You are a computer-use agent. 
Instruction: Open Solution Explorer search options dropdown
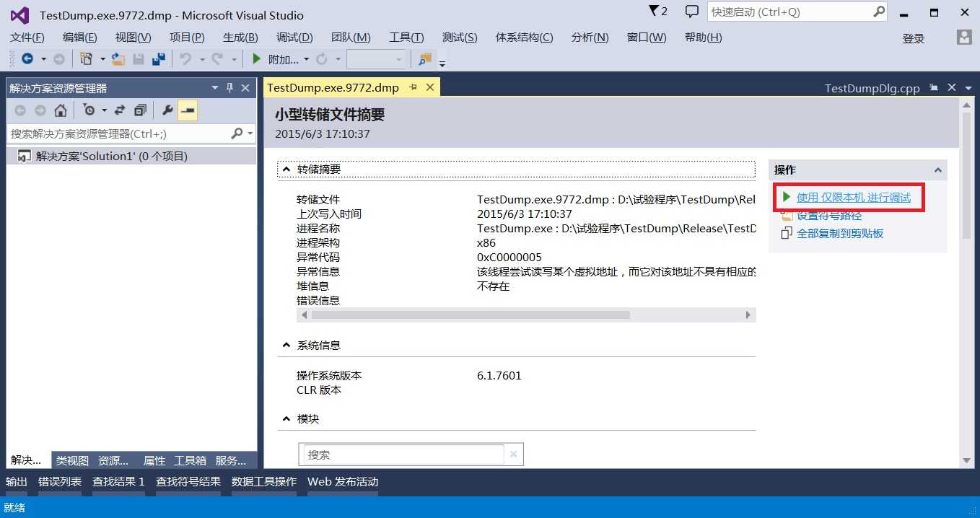(x=250, y=133)
